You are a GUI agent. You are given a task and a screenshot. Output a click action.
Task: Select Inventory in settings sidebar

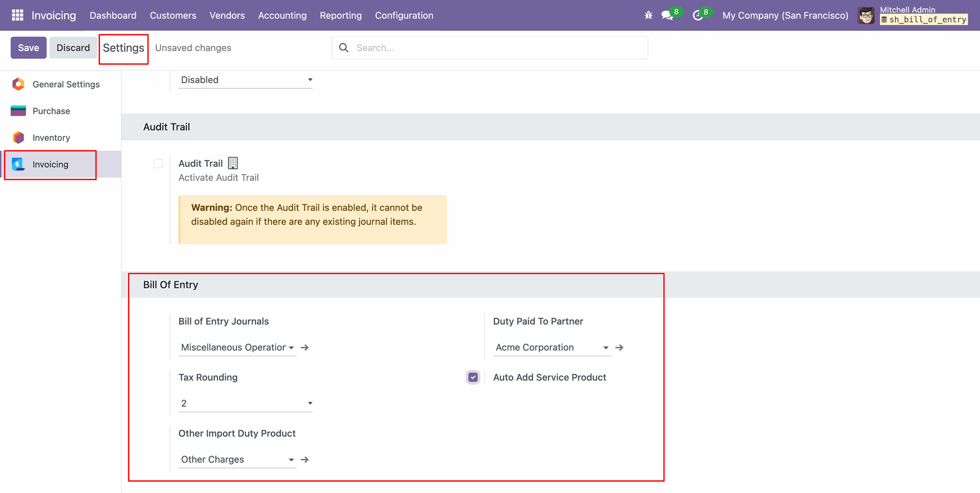coord(51,138)
